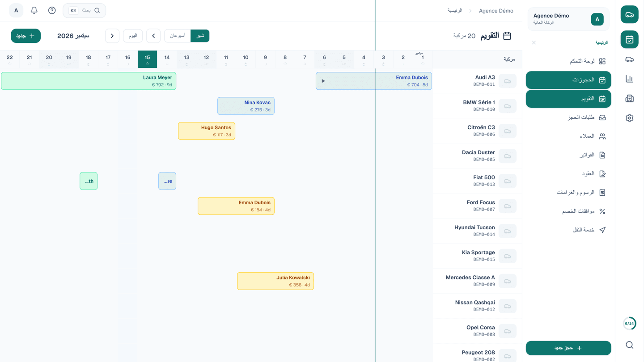Open the Agence Démo agency switcher
This screenshot has width=644, height=362.
pyautogui.click(x=568, y=19)
